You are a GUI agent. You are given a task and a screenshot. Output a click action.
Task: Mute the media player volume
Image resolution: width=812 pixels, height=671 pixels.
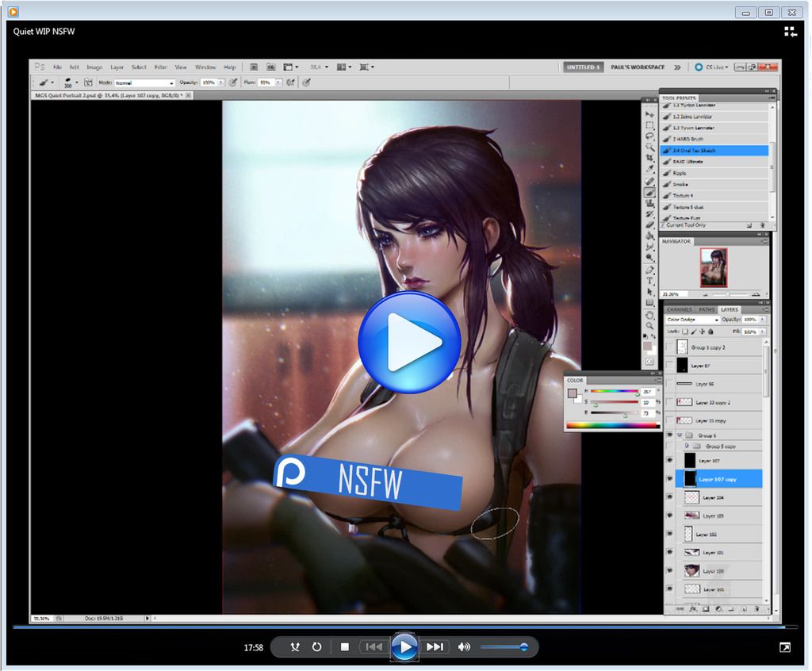point(464,647)
